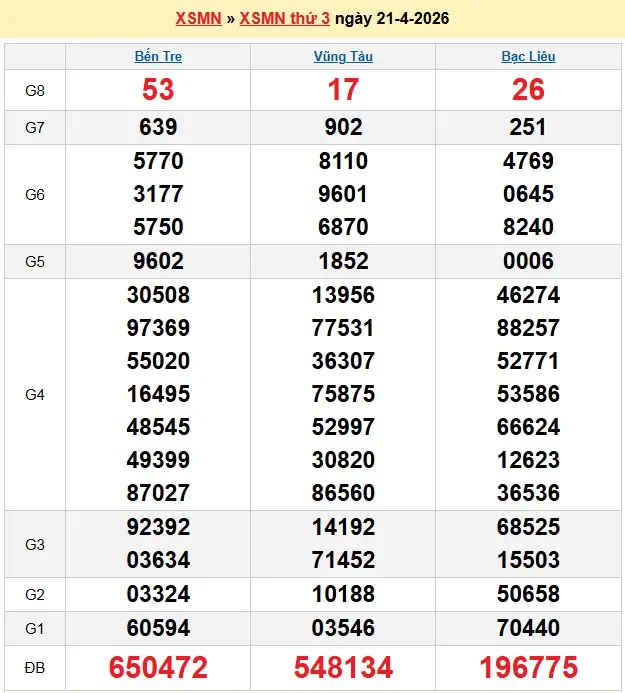Open the XSMN link in the header
This screenshot has width=625, height=693.
[198, 19]
